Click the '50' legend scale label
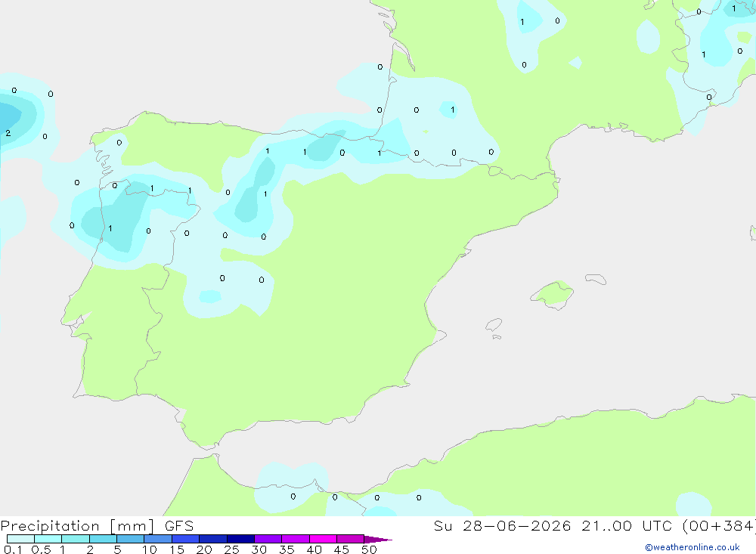The image size is (756, 554). (x=369, y=549)
